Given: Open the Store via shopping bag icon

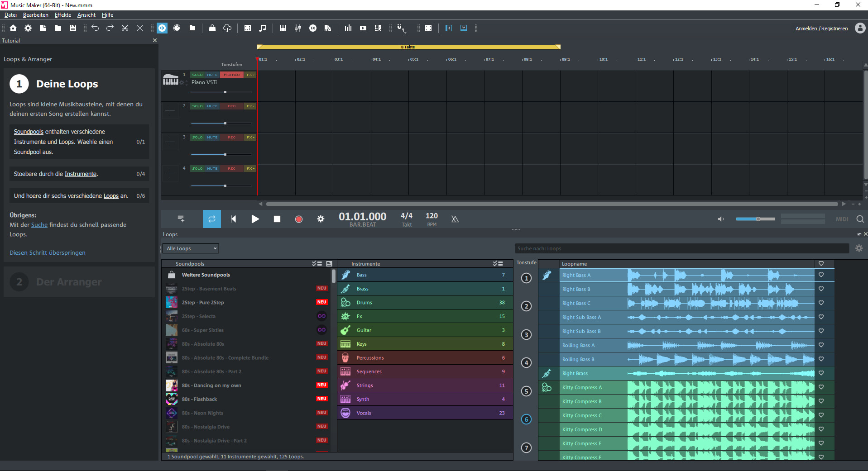Looking at the screenshot, I should click(x=212, y=28).
